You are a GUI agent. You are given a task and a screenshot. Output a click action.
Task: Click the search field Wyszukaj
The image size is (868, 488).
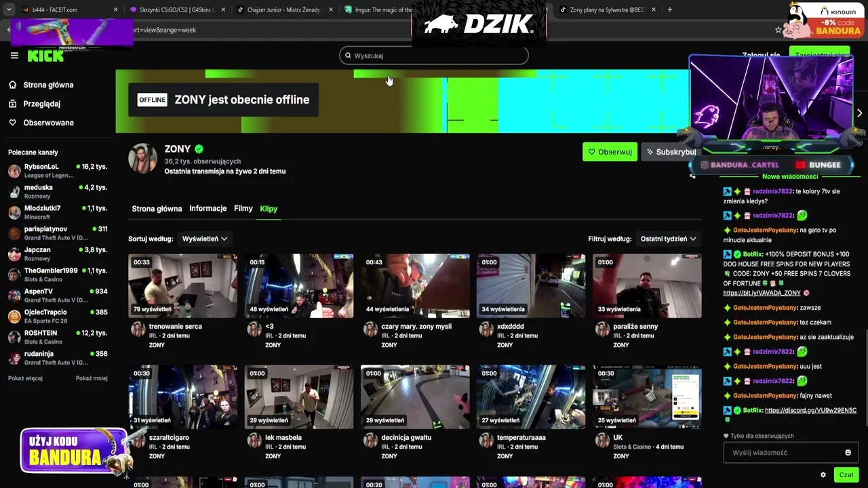(434, 56)
